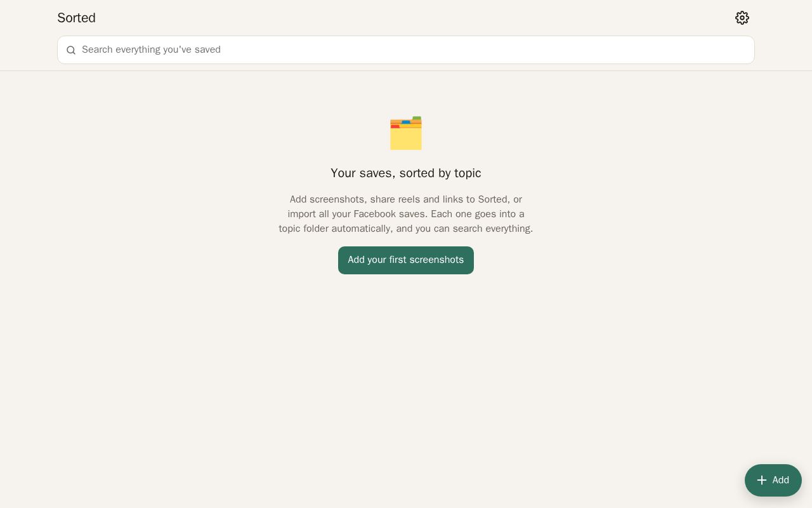Image resolution: width=812 pixels, height=508 pixels.
Task: Click the 'Add' label in the floating button
Action: point(781,480)
